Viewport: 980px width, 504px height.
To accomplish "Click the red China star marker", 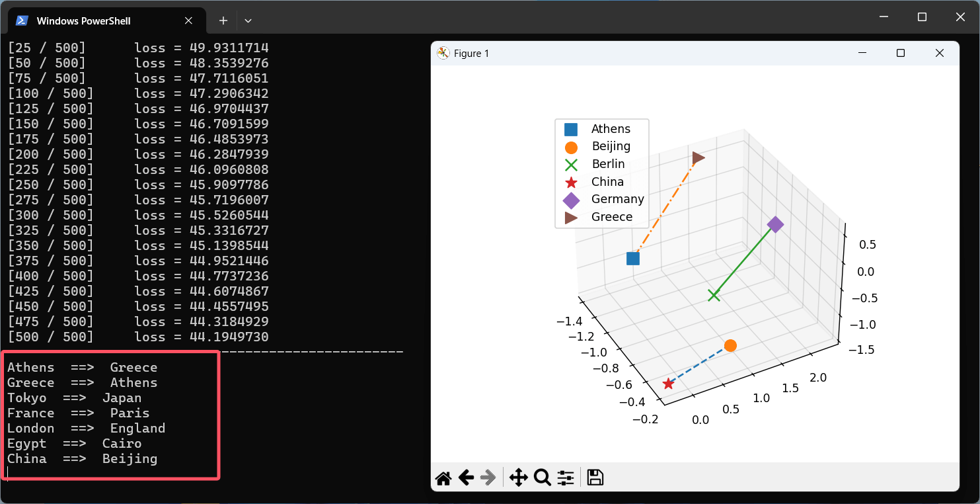I will coord(668,383).
